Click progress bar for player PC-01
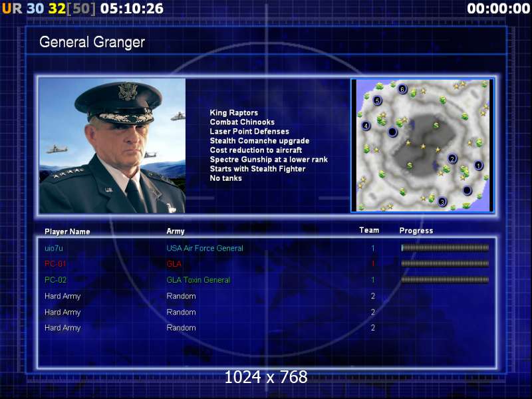This screenshot has width=532, height=399. tap(445, 263)
